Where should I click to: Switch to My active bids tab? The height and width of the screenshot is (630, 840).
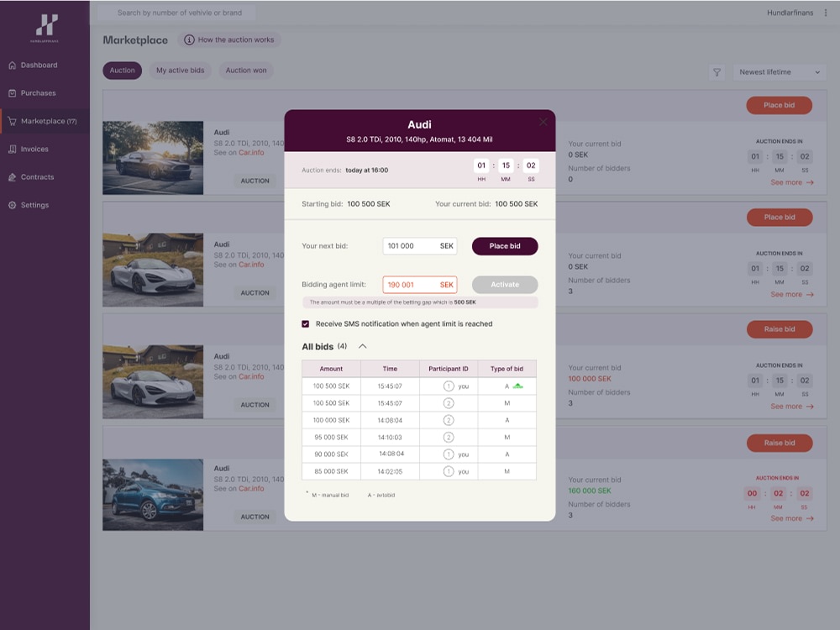tap(180, 71)
